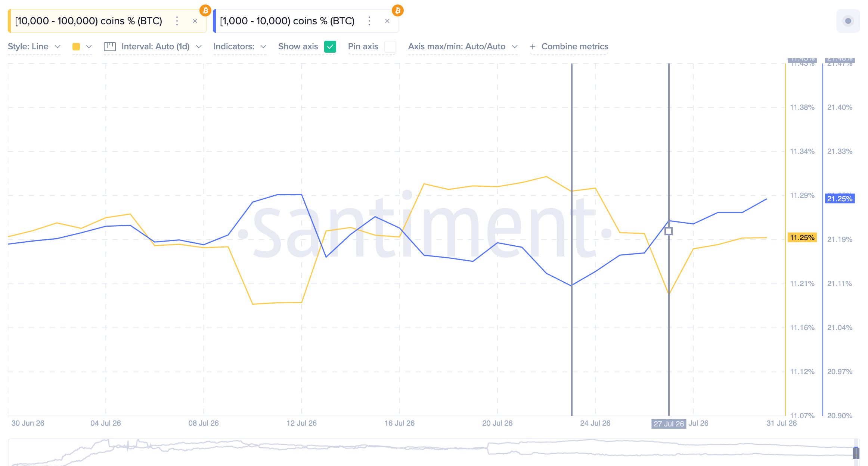Open options menu for 10,000-100,000 coins metric
The image size is (868, 466).
(177, 21)
